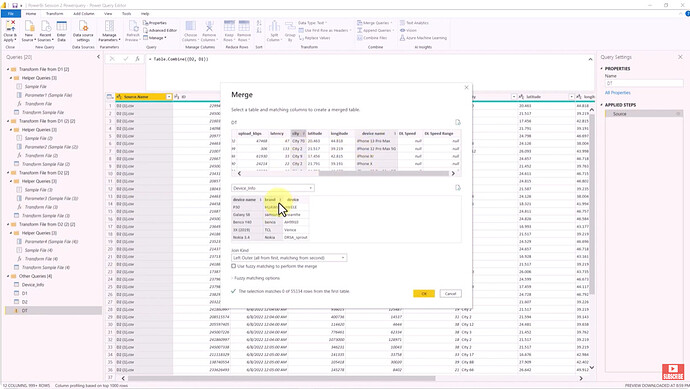Click Use First Row as Headers
The height and width of the screenshot is (389, 690).
(x=325, y=30)
